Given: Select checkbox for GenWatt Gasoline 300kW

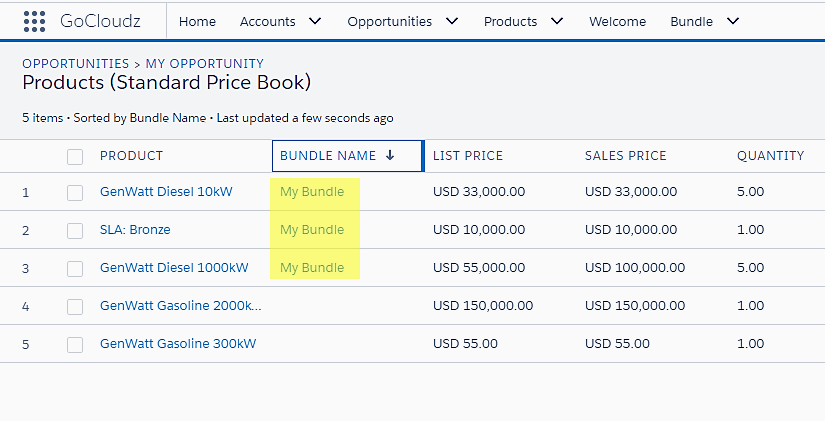Looking at the screenshot, I should point(75,344).
